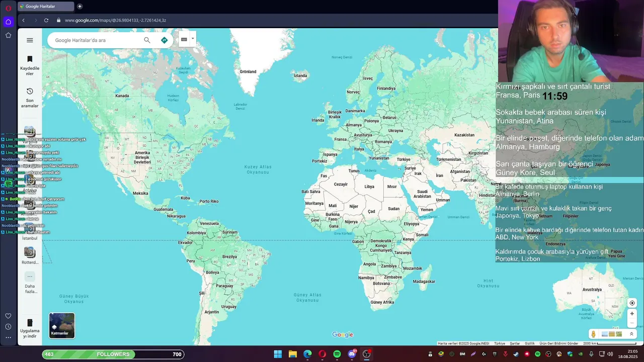Click the Brezilya label on map

tap(229, 256)
